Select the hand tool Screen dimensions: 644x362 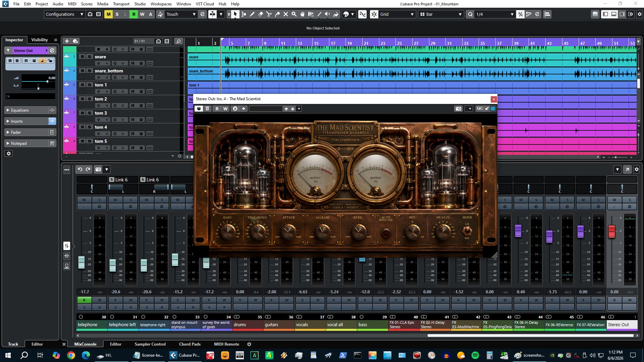302,14
